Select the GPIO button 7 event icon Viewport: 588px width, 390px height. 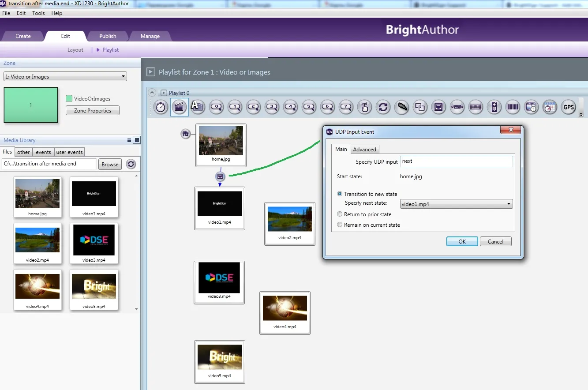point(346,107)
